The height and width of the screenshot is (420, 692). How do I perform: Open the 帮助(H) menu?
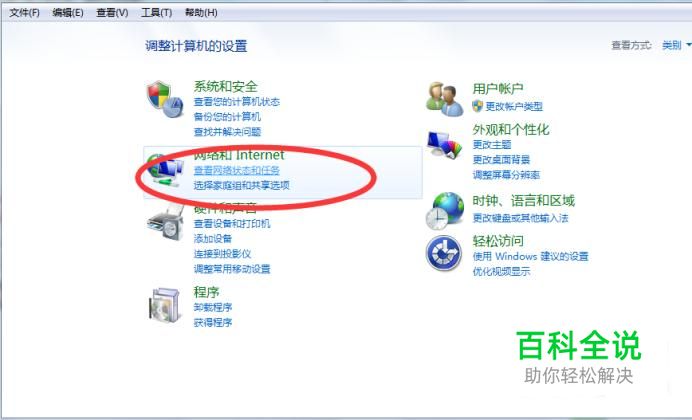[201, 13]
